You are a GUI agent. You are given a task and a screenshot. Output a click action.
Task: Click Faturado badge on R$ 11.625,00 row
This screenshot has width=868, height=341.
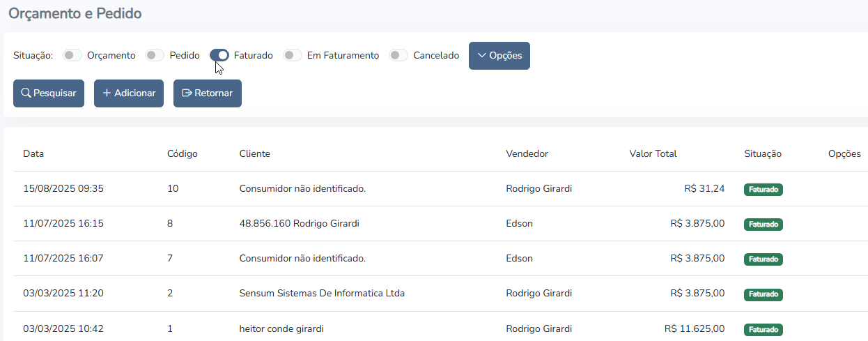(x=764, y=330)
